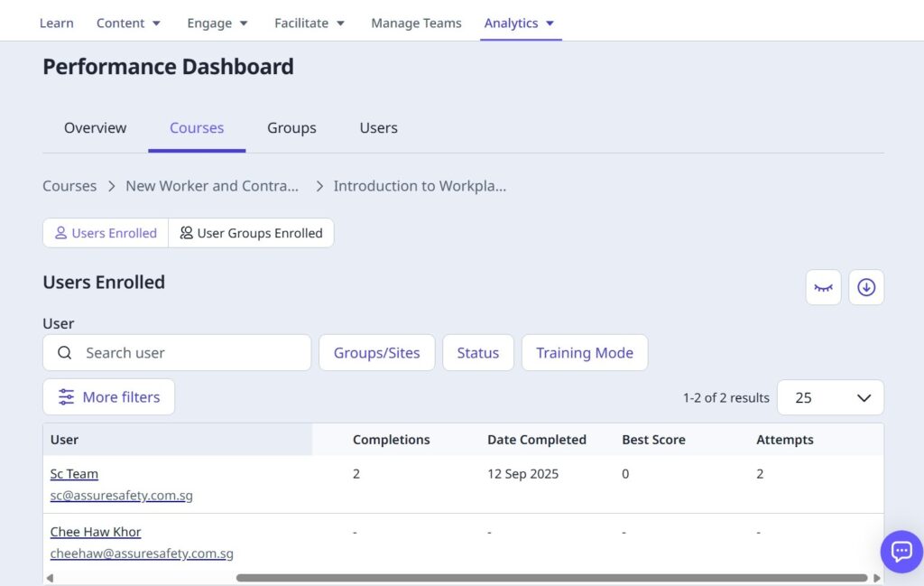
Task: Toggle the hide columns eye icon
Action: pos(823,287)
